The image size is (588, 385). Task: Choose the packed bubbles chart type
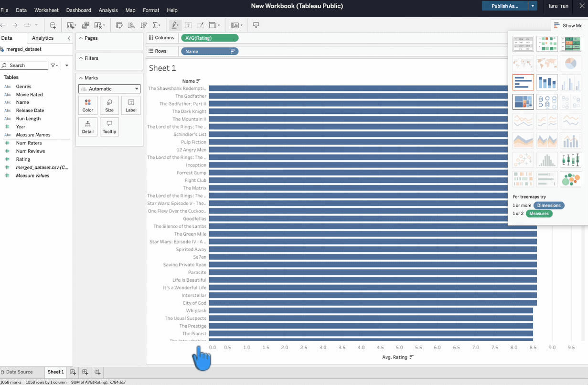coord(570,179)
